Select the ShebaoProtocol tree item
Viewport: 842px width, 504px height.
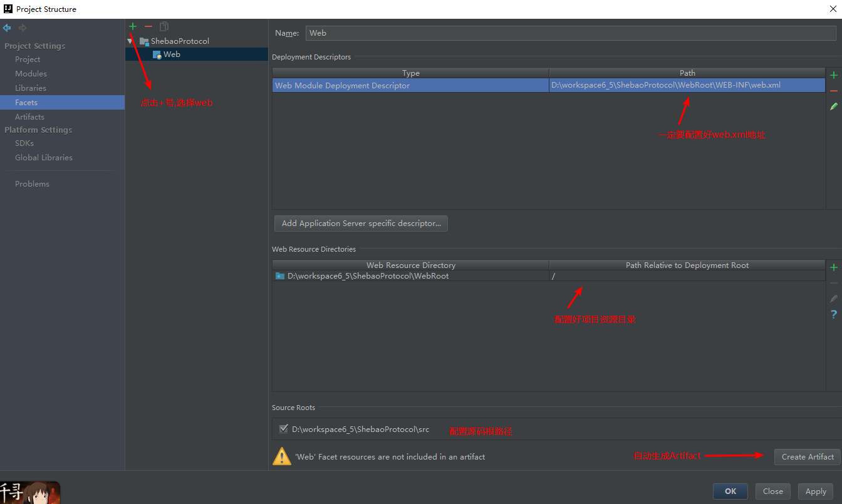click(x=180, y=41)
